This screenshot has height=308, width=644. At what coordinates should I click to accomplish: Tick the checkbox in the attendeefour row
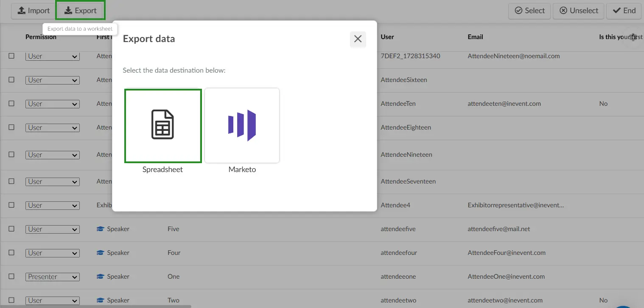[11, 252]
